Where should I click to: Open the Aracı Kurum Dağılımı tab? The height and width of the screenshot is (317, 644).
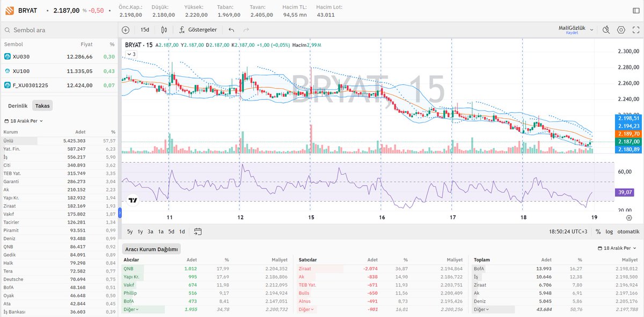[152, 249]
